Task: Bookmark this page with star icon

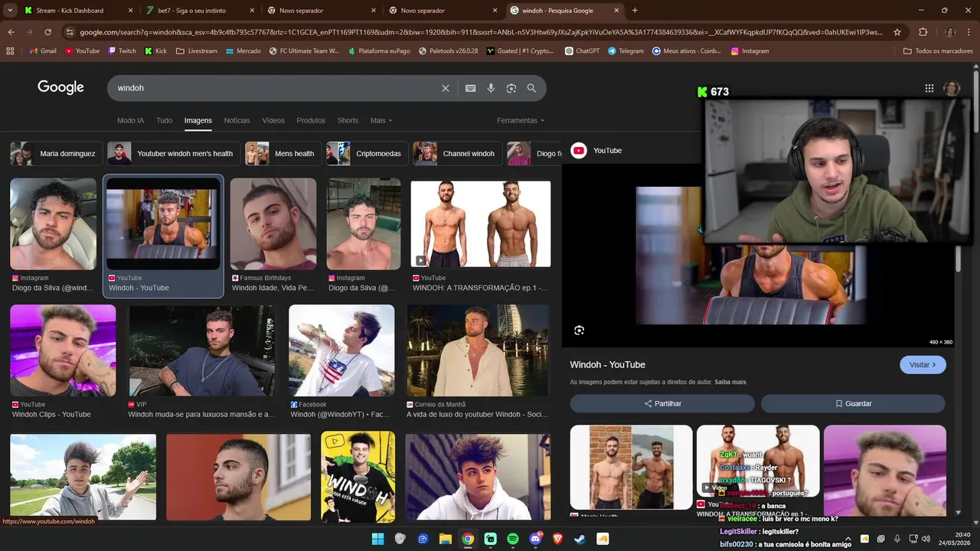Action: click(x=897, y=32)
